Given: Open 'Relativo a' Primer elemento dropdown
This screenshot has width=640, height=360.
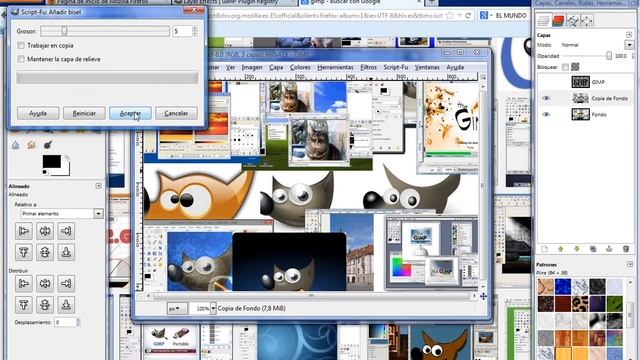Looking at the screenshot, I should tap(62, 213).
